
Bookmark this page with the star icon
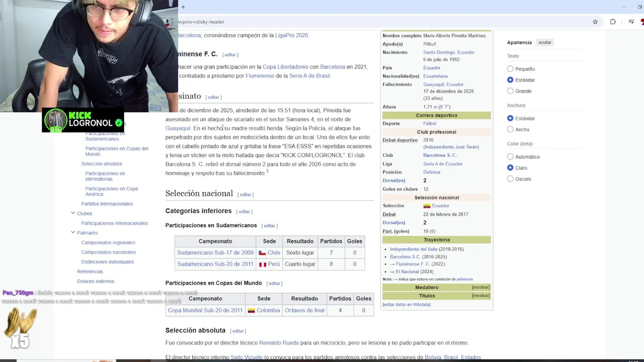point(595,22)
